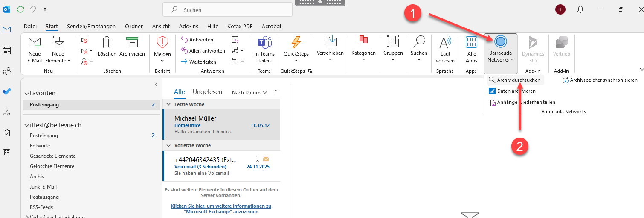
Task: Create a new email with Neue E-Mail
Action: 35,50
